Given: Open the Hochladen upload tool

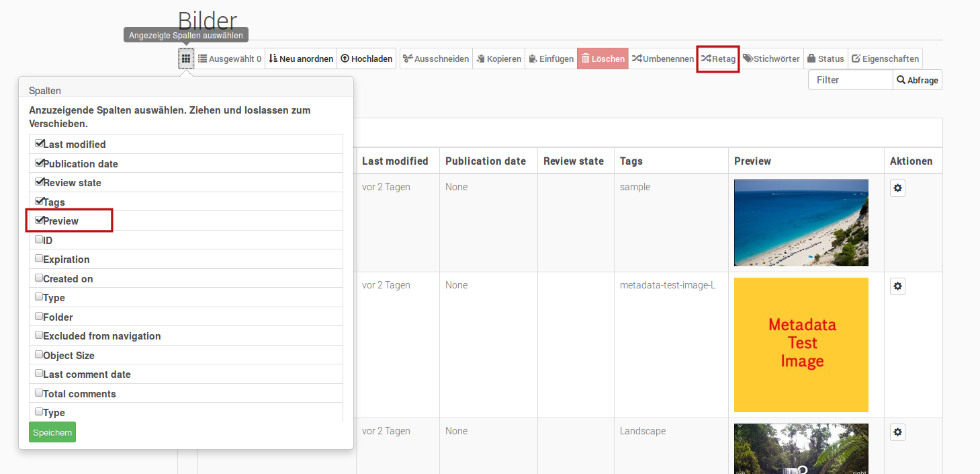Looking at the screenshot, I should point(366,58).
